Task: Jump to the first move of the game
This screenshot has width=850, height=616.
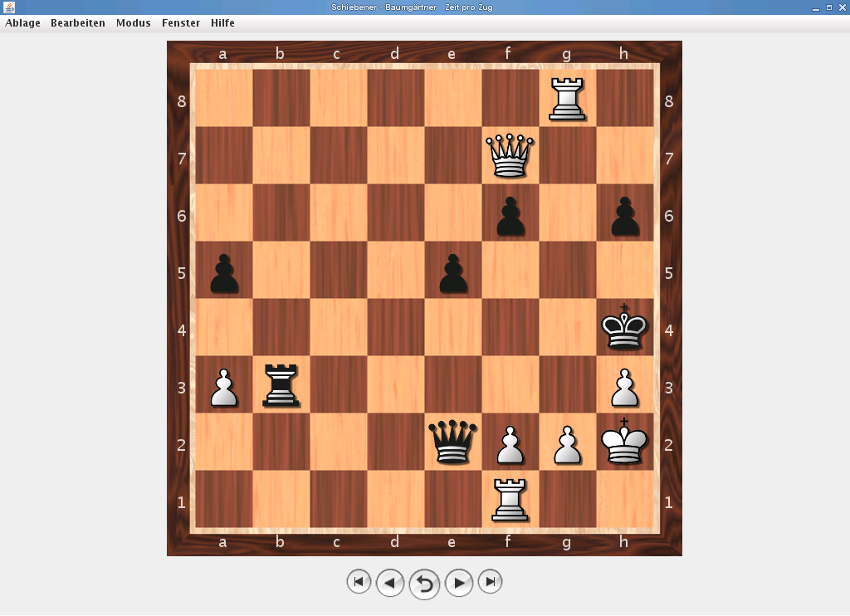Action: point(359,582)
